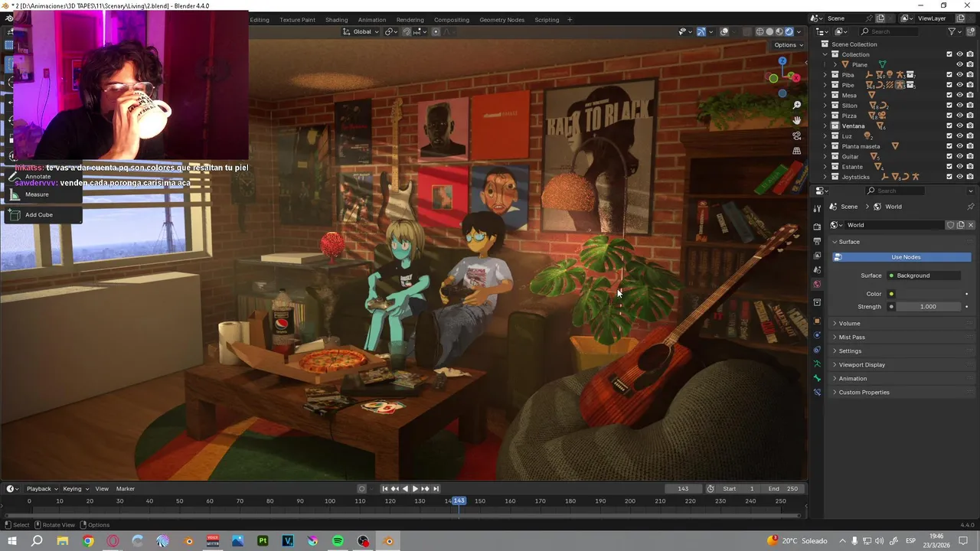Click the Use Nodes button
980x551 pixels.
(902, 257)
